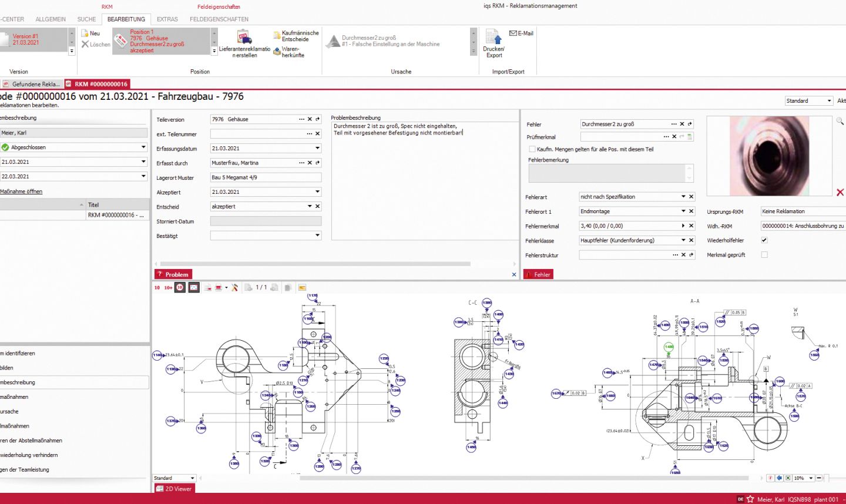This screenshot has width=846, height=504.
Task: Click the red delete X beside the defect photo
Action: click(840, 193)
